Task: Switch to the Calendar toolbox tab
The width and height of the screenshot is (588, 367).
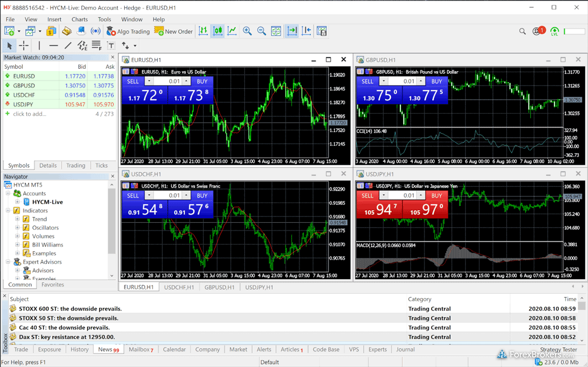Action: (x=174, y=350)
